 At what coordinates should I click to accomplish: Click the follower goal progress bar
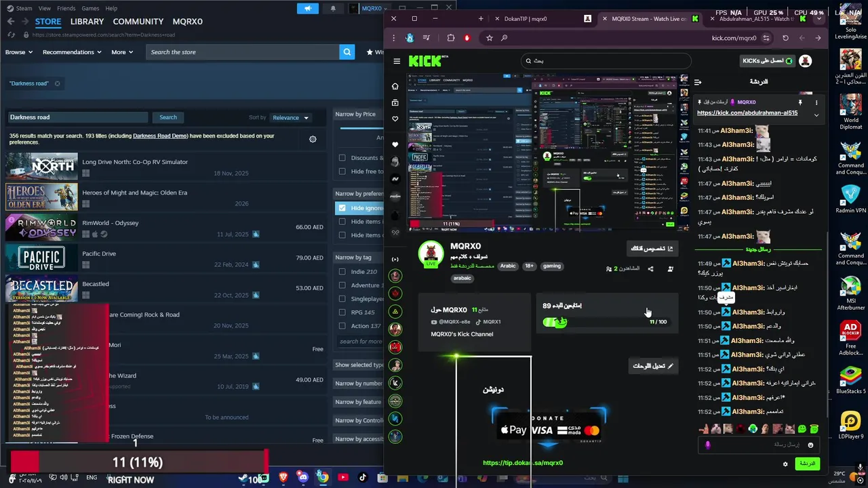[606, 322]
